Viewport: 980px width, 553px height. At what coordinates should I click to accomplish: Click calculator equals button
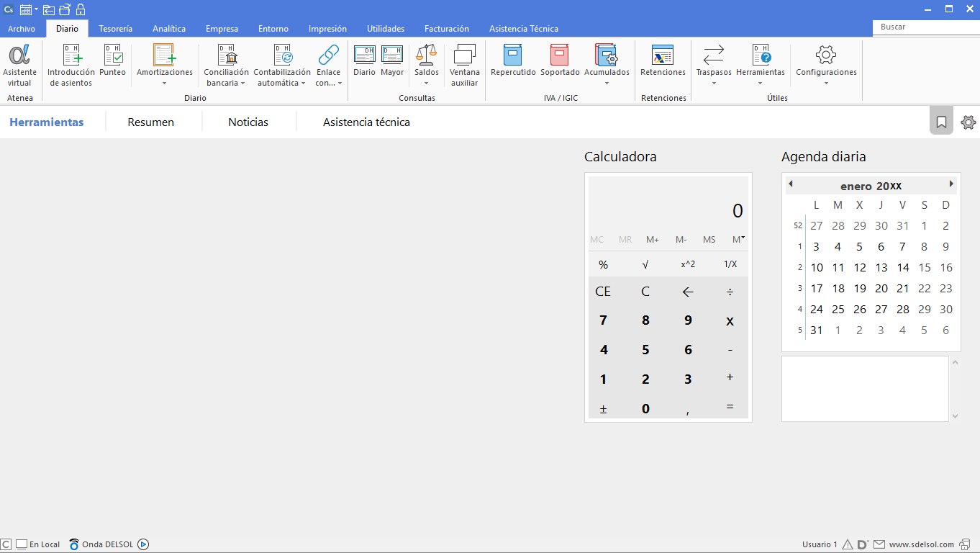(730, 407)
